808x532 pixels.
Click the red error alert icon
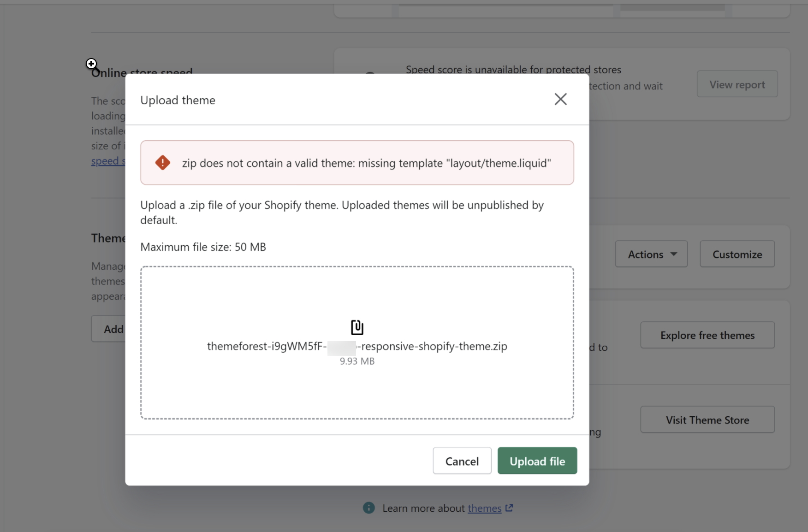(x=162, y=163)
